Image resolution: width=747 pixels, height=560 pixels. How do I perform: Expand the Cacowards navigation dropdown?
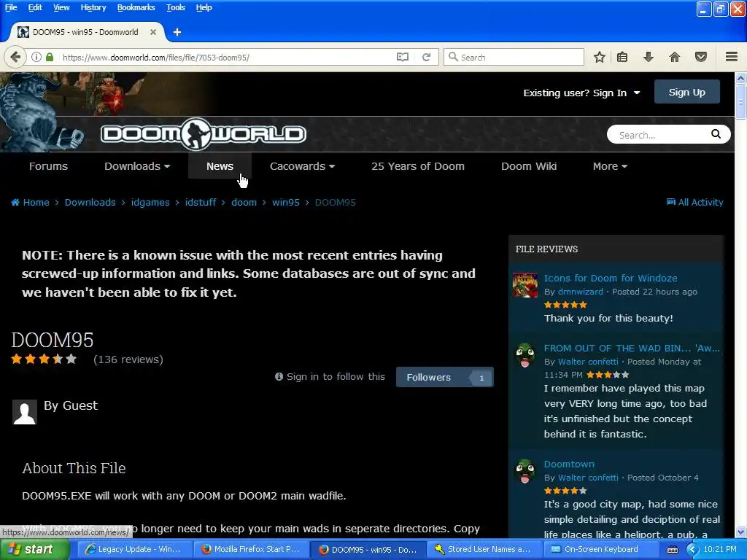[303, 166]
